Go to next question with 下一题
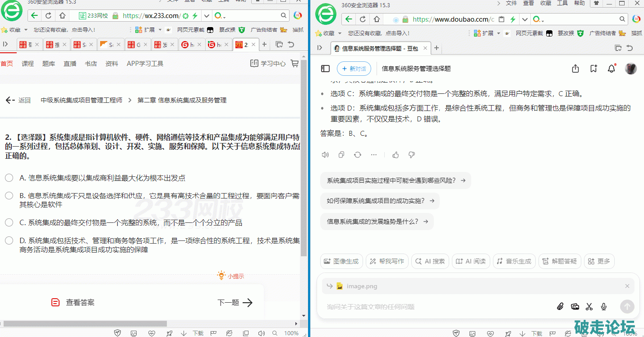The height and width of the screenshot is (337, 644). pos(235,303)
